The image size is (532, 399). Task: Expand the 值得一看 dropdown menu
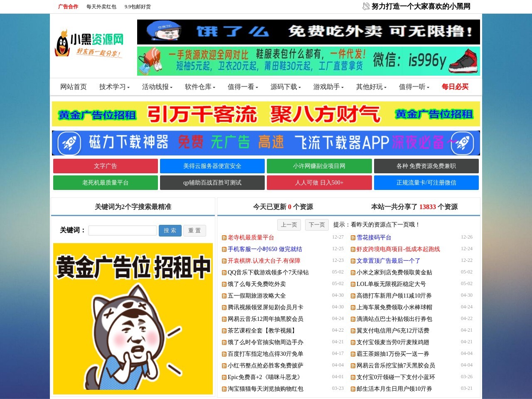point(243,87)
